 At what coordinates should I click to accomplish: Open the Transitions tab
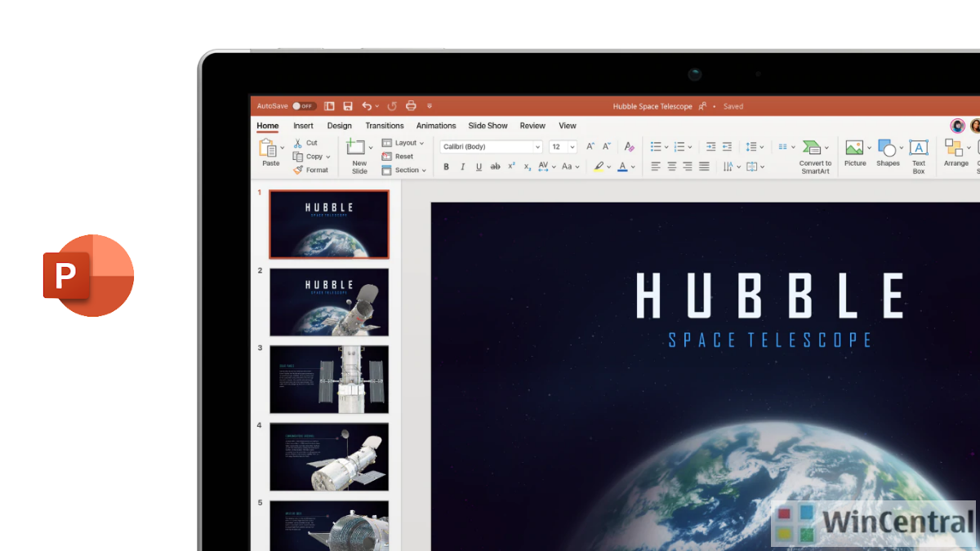click(x=385, y=126)
